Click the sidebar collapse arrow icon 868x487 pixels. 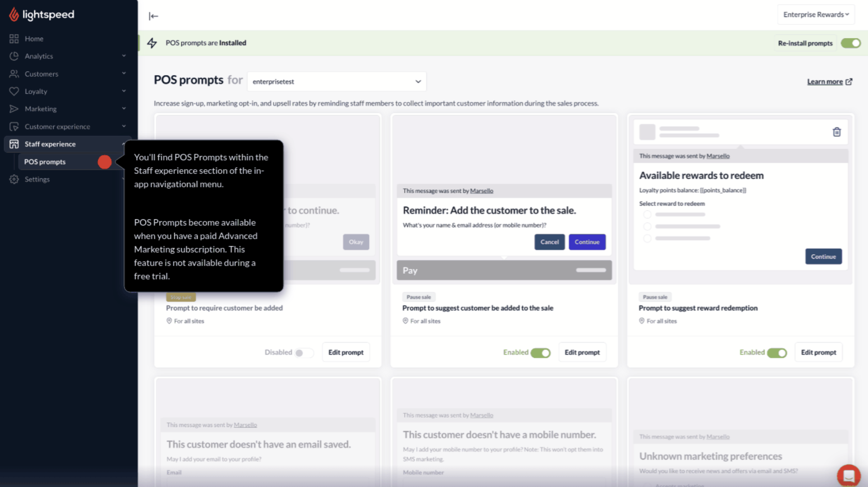(x=153, y=16)
